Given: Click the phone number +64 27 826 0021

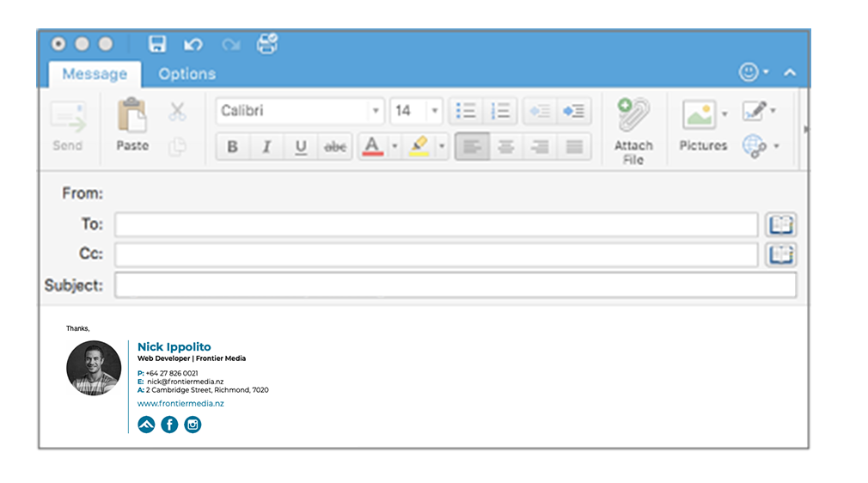Looking at the screenshot, I should pyautogui.click(x=172, y=373).
